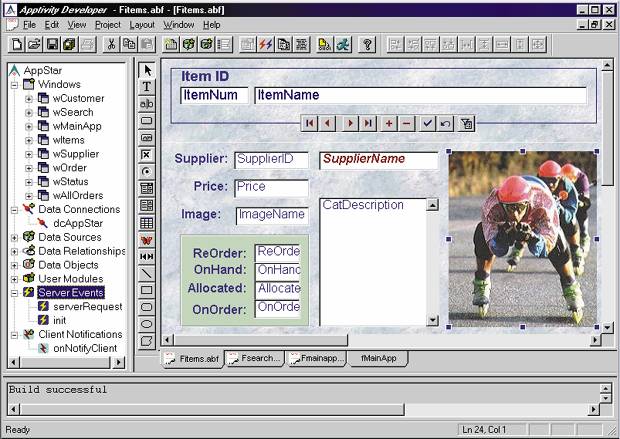Go to first record navigator button
This screenshot has height=439, width=620.
point(310,123)
